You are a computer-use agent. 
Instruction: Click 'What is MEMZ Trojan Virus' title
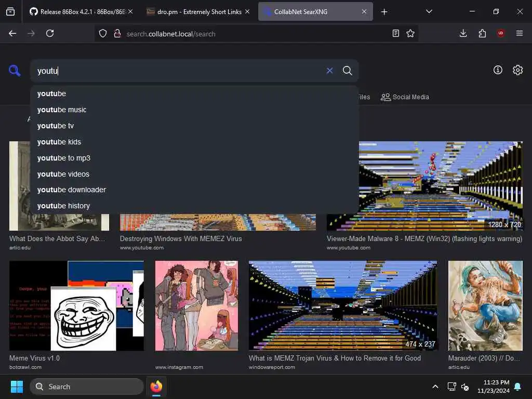click(335, 358)
